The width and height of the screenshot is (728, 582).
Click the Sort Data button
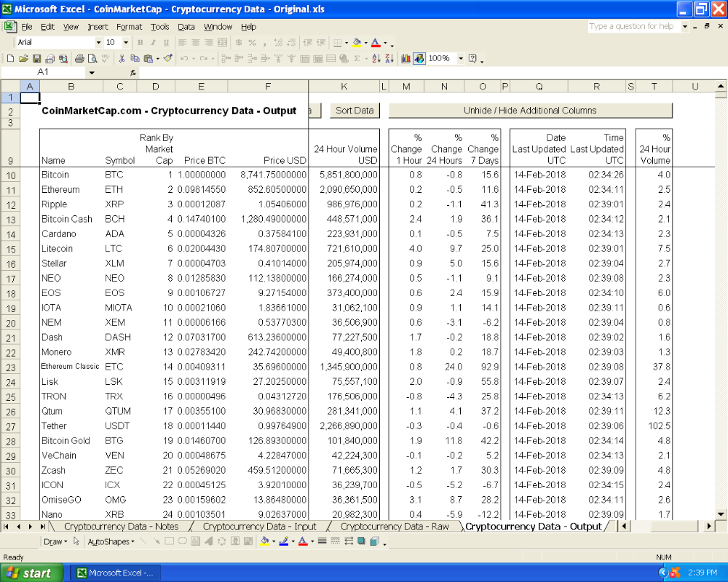pos(355,111)
